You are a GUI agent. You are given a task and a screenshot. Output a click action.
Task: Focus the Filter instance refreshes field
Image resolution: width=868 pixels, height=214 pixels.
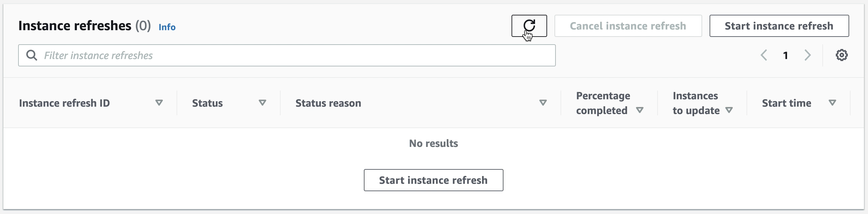click(287, 56)
